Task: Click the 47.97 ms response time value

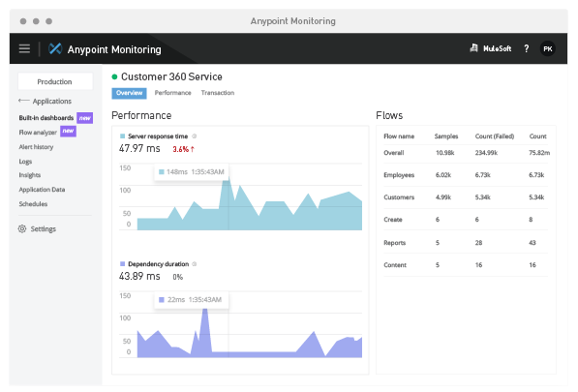Action: click(139, 148)
